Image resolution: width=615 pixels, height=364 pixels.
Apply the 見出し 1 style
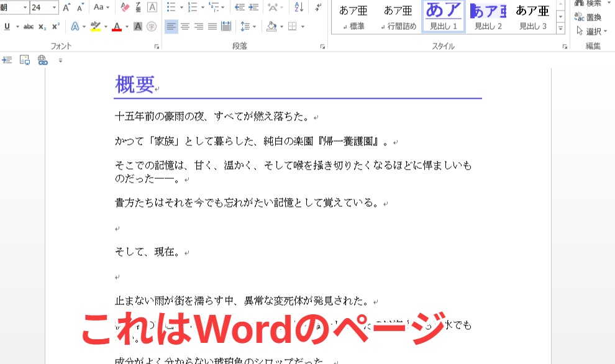pos(444,17)
